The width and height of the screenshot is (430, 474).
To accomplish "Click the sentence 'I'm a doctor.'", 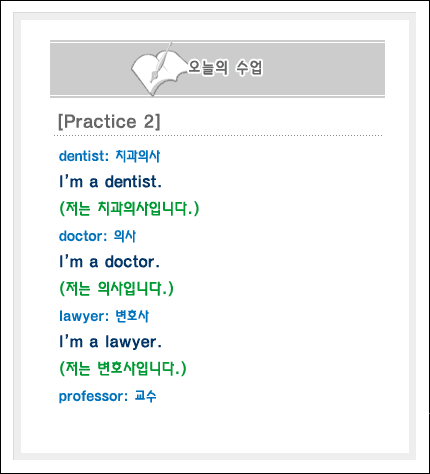I will pos(109,262).
